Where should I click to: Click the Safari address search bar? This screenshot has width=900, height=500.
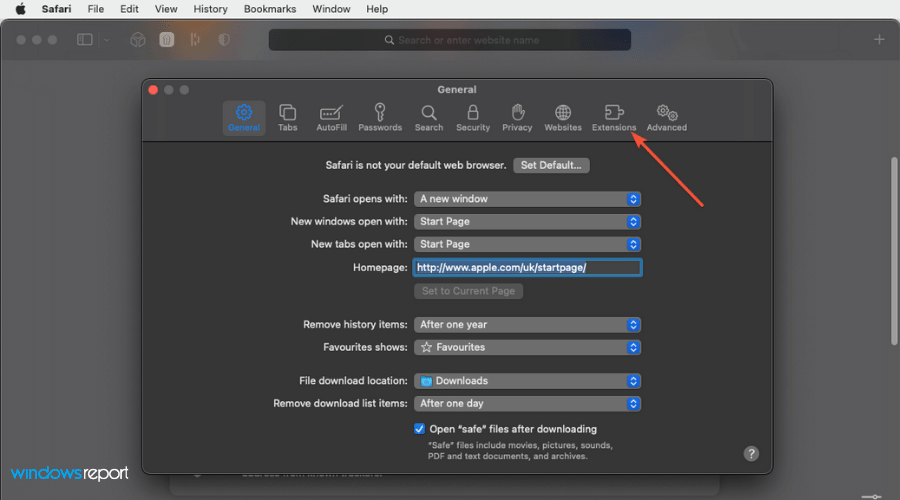[450, 40]
